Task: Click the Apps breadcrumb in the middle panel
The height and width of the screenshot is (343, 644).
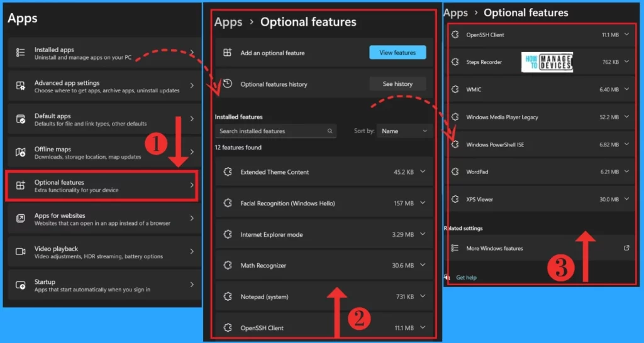Action: click(228, 22)
